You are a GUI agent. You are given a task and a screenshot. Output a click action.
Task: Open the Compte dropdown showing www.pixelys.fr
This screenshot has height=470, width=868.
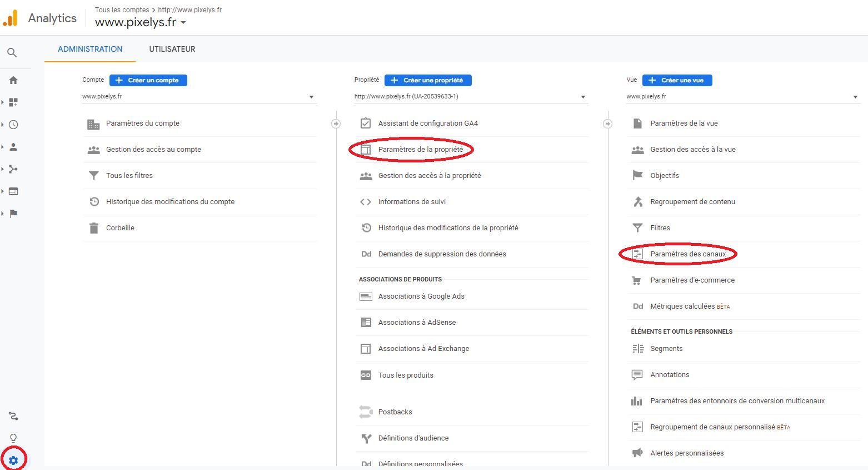[x=199, y=97]
